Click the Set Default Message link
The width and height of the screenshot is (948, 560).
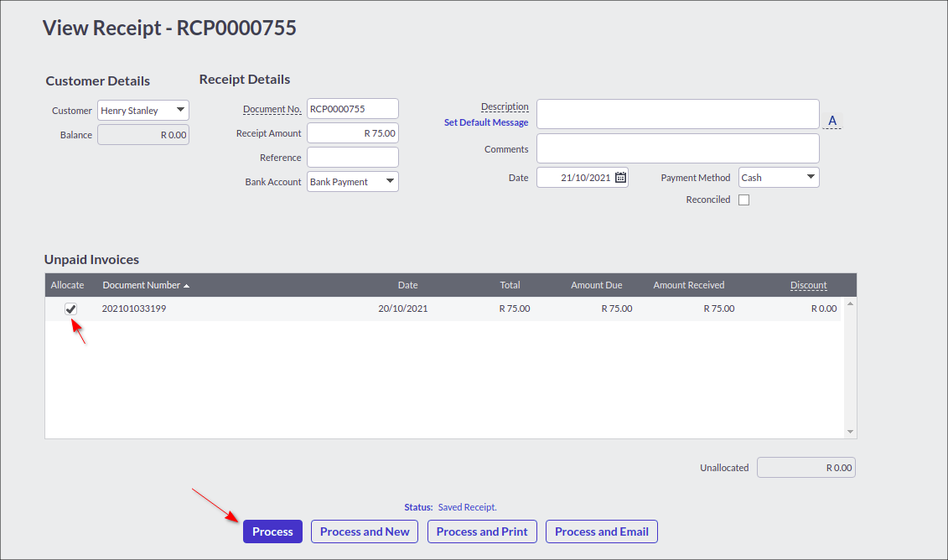coord(486,122)
